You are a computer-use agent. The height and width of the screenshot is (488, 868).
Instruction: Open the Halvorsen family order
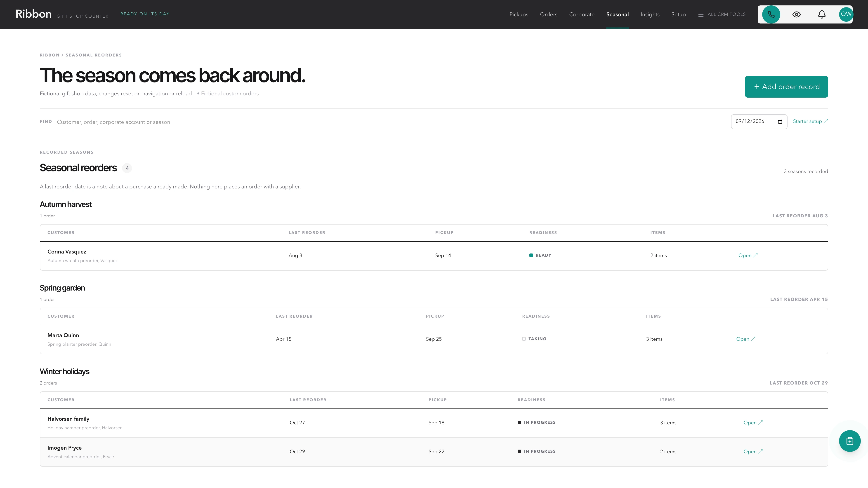pos(753,422)
